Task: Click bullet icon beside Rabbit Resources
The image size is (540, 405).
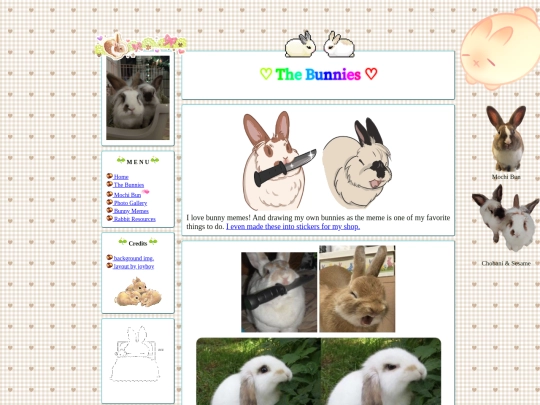Action: click(x=110, y=218)
